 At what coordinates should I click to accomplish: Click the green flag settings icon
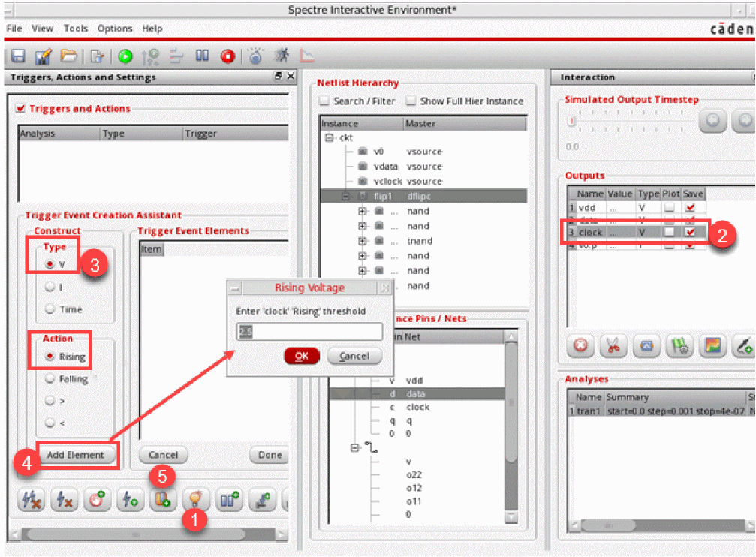[x=680, y=345]
